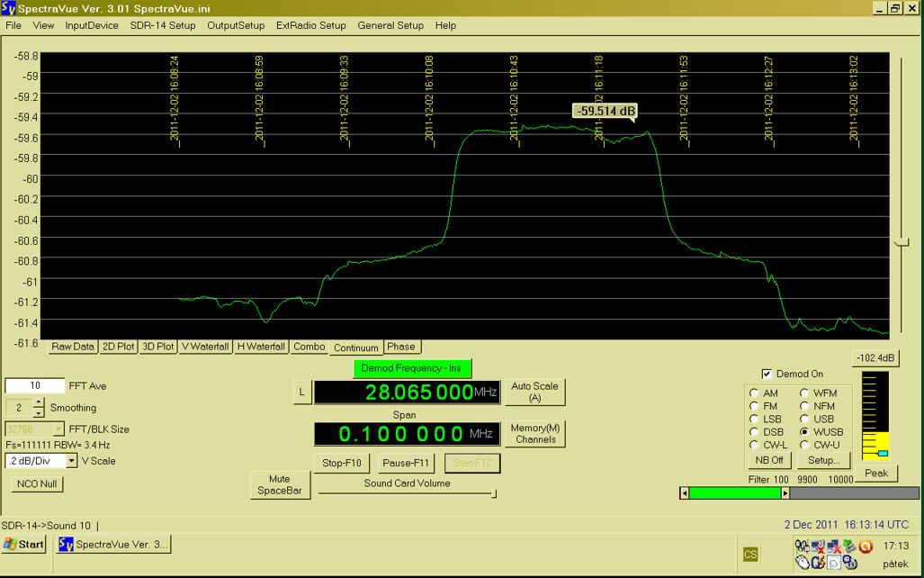Click the green Demod Frequency - Ins button
This screenshot has width=924, height=578.
coord(412,368)
